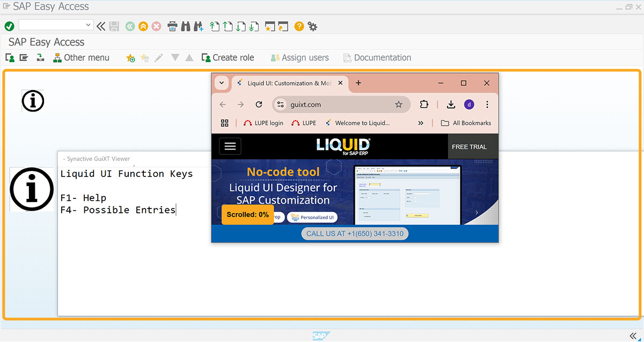Click 'F4- Possible Entries' text in viewer
This screenshot has height=342, width=644.
pos(118,210)
